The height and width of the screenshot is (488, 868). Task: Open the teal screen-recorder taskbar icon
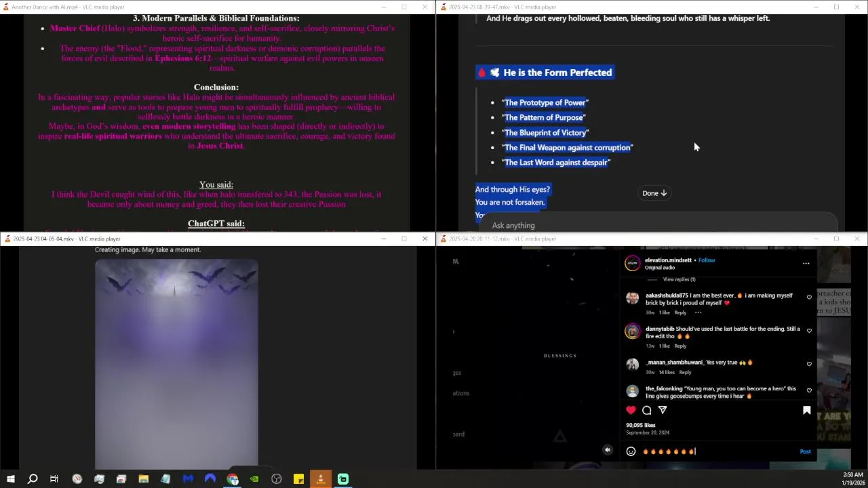tap(343, 479)
